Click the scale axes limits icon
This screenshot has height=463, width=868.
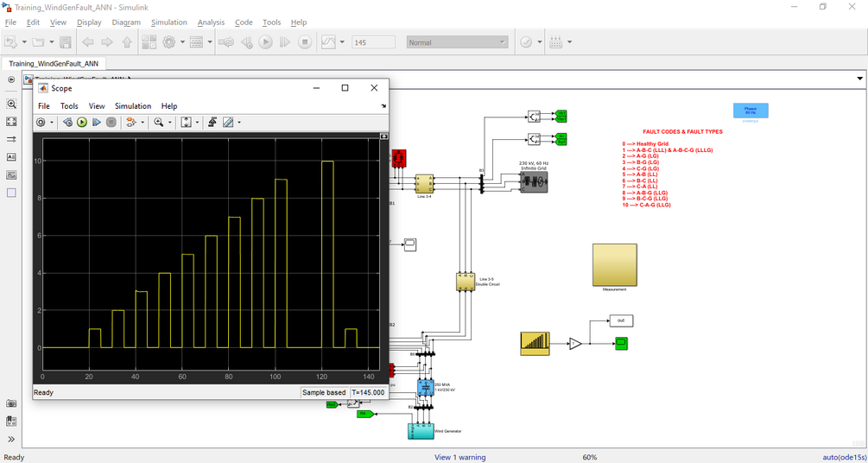(186, 123)
